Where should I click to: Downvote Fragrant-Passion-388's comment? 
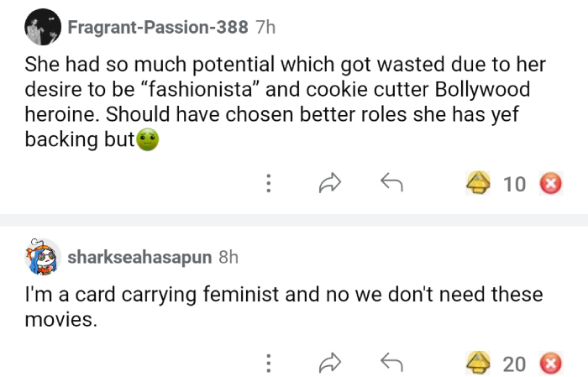click(x=550, y=183)
